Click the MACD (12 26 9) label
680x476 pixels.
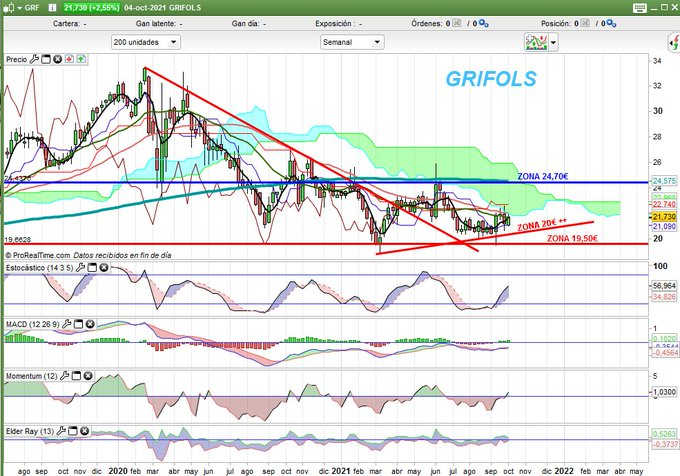(33, 324)
